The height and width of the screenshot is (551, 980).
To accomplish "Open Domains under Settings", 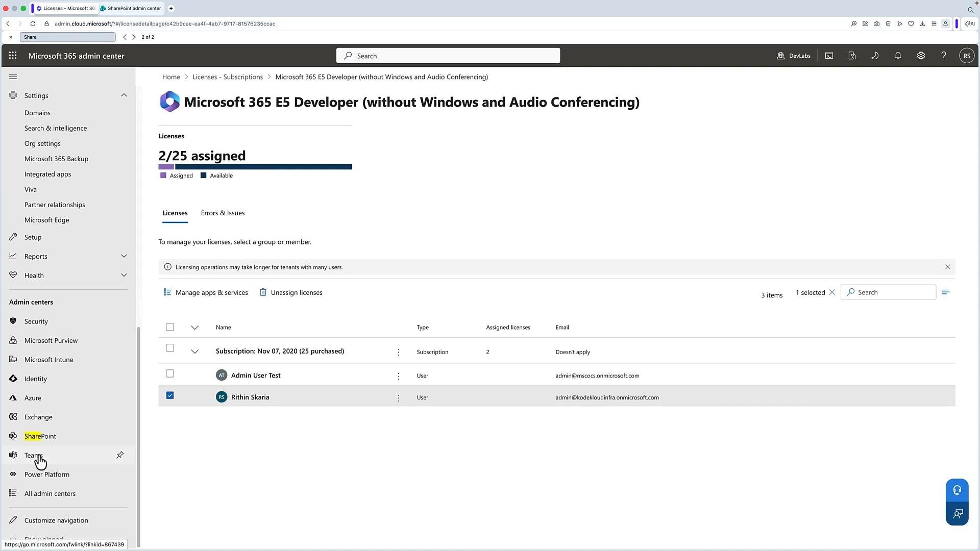I will tap(37, 113).
